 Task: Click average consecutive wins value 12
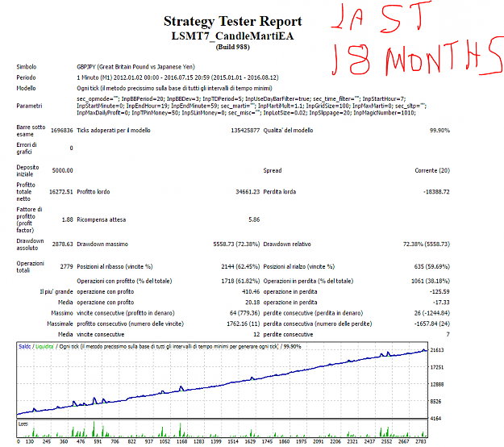coord(256,335)
